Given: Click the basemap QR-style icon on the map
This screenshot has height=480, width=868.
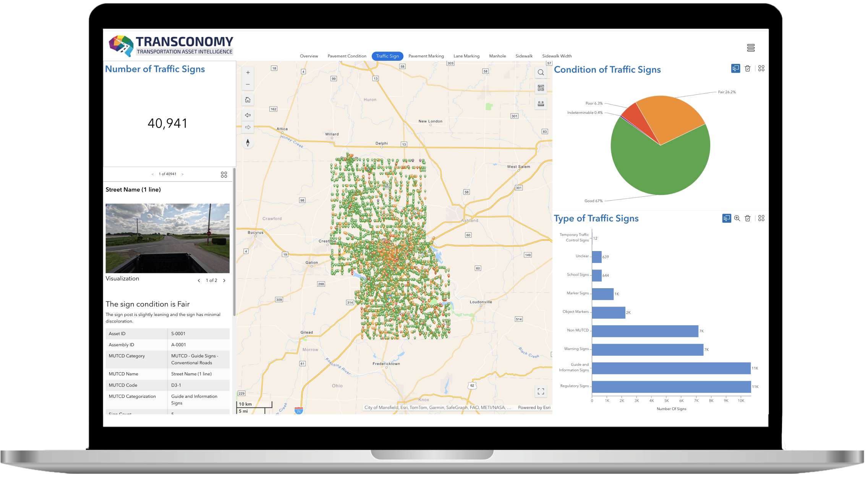Looking at the screenshot, I should point(540,87).
